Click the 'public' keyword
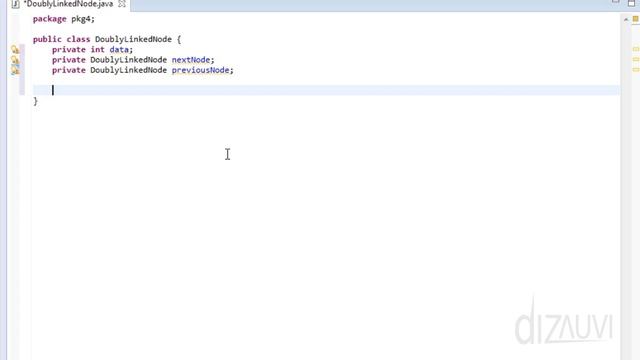 [47, 39]
